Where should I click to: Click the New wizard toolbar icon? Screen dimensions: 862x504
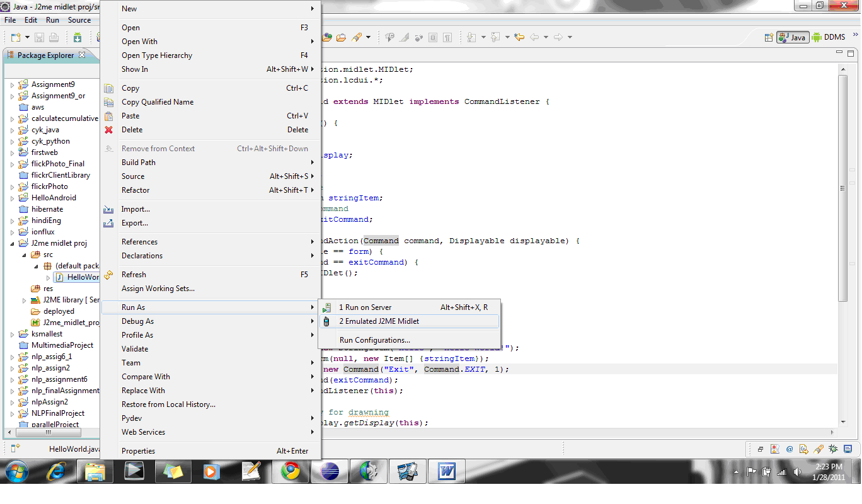click(16, 38)
